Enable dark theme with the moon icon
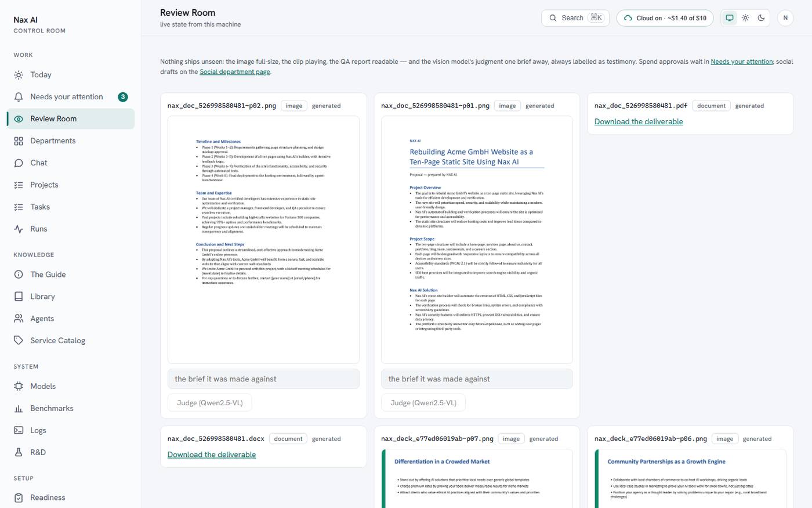The width and height of the screenshot is (812, 508). [761, 18]
